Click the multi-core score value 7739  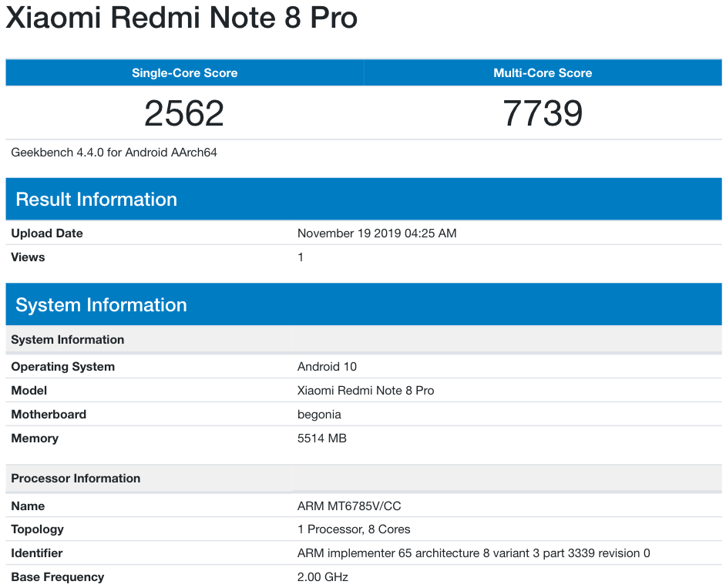[x=543, y=113]
